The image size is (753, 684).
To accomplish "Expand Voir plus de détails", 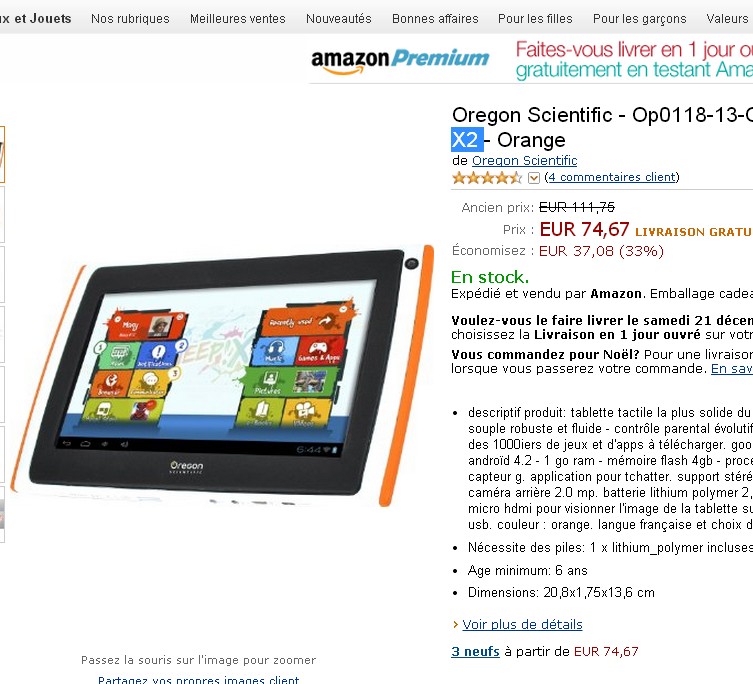I will click(x=522, y=624).
